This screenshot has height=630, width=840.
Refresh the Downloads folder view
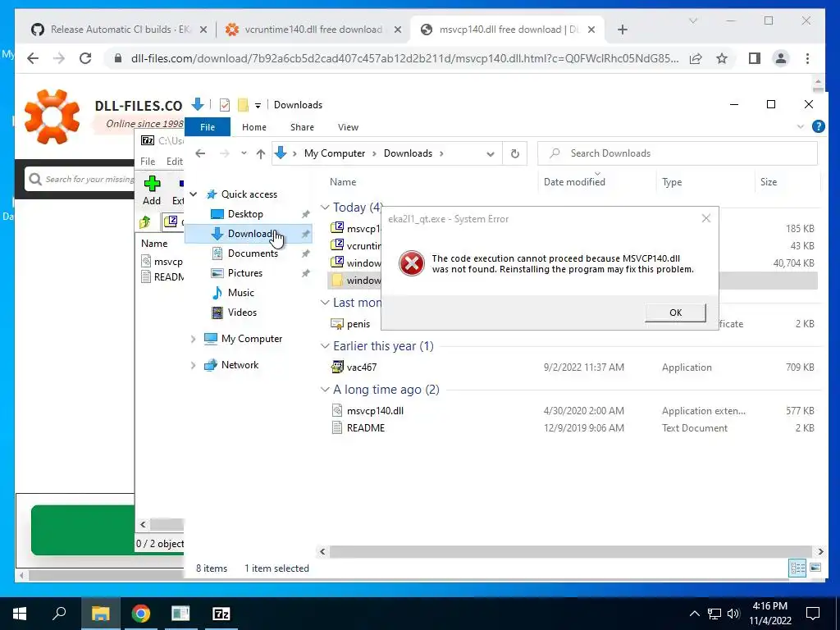(515, 153)
